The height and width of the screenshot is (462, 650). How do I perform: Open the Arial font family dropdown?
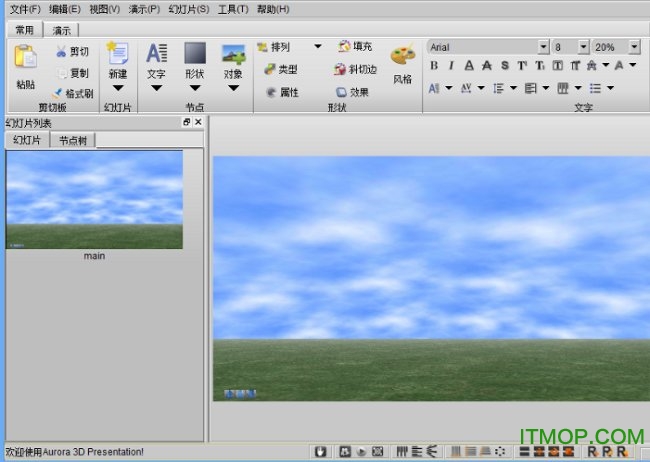click(543, 47)
